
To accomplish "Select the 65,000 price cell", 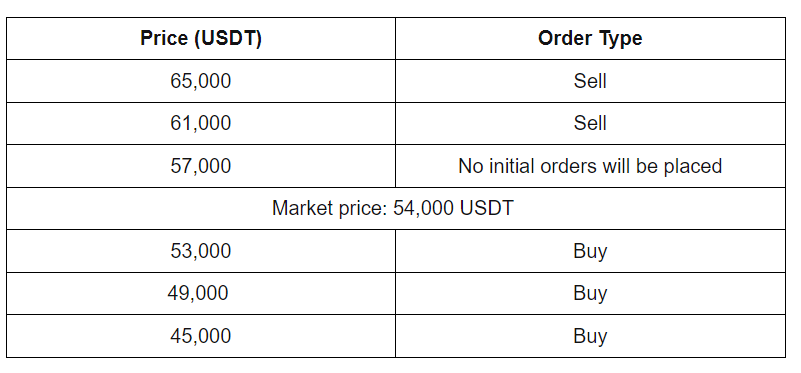I will click(x=201, y=81).
